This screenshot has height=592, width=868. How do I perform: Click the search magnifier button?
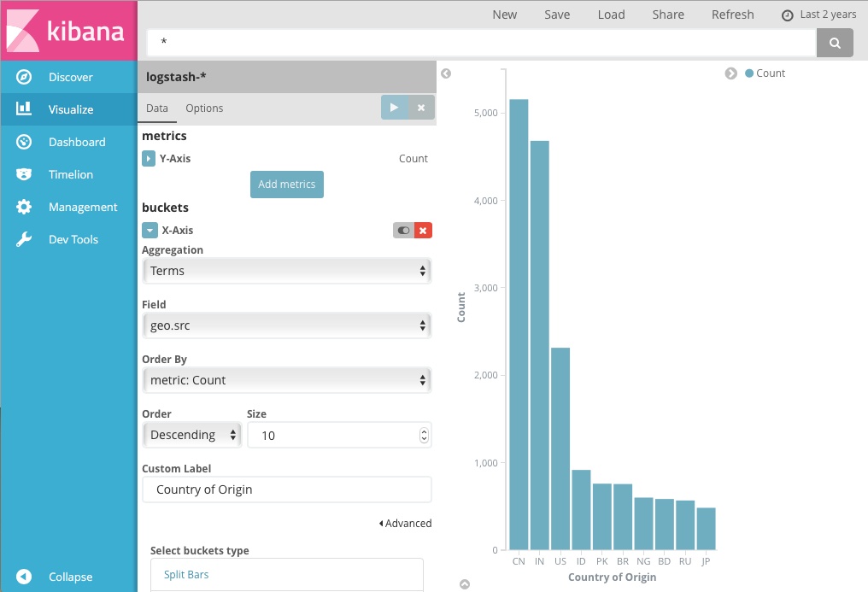(x=835, y=42)
